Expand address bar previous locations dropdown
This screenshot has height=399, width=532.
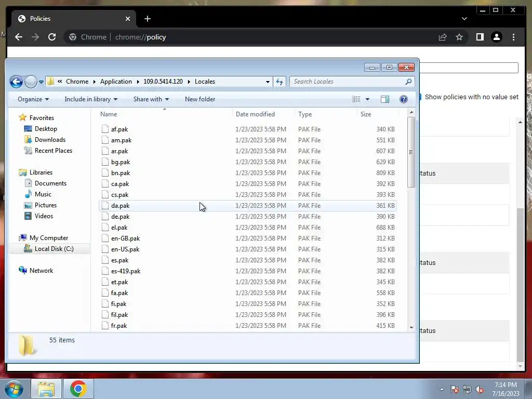268,82
